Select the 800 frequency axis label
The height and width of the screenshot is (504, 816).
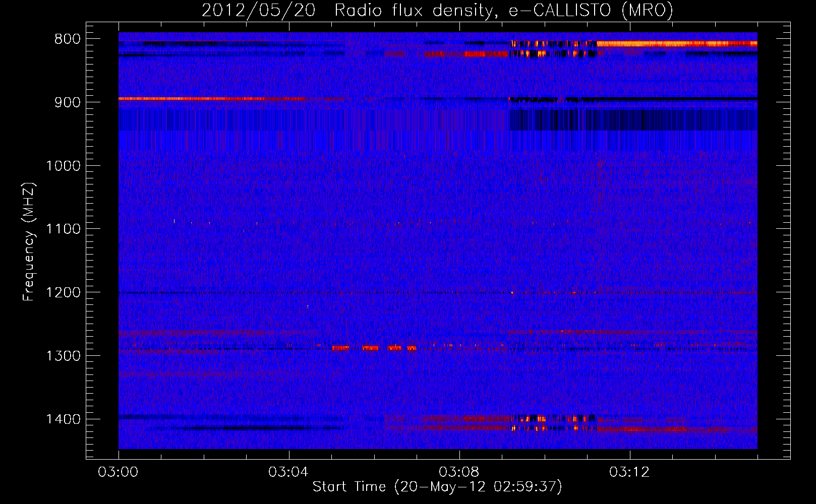pyautogui.click(x=67, y=39)
